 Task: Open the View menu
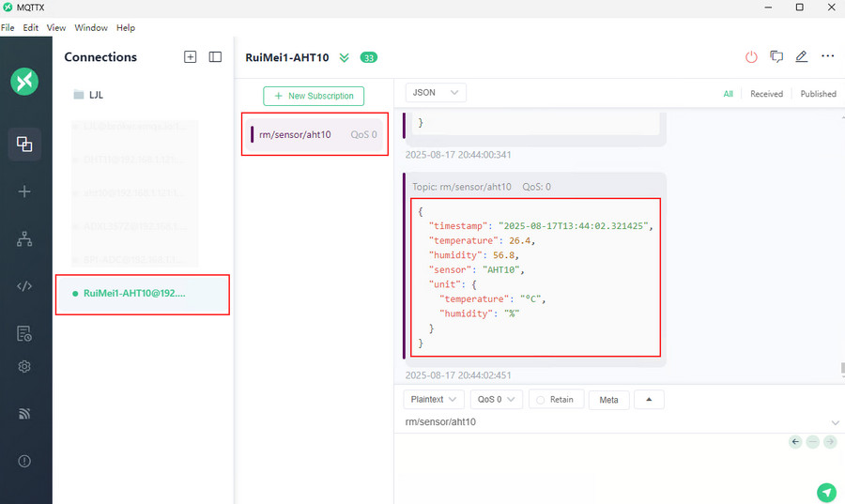click(x=56, y=27)
